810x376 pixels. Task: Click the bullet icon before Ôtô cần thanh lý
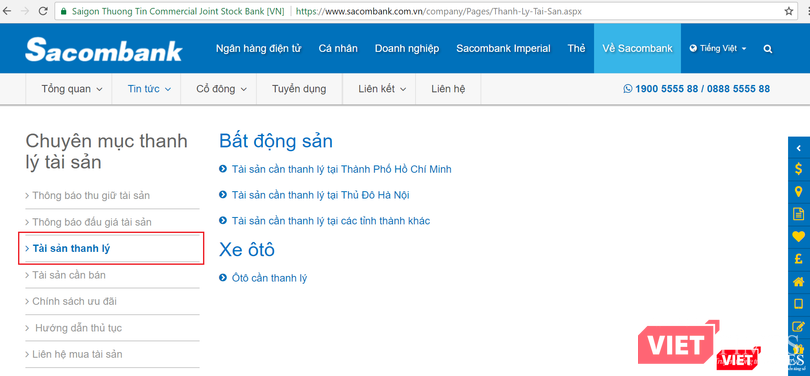[223, 278]
